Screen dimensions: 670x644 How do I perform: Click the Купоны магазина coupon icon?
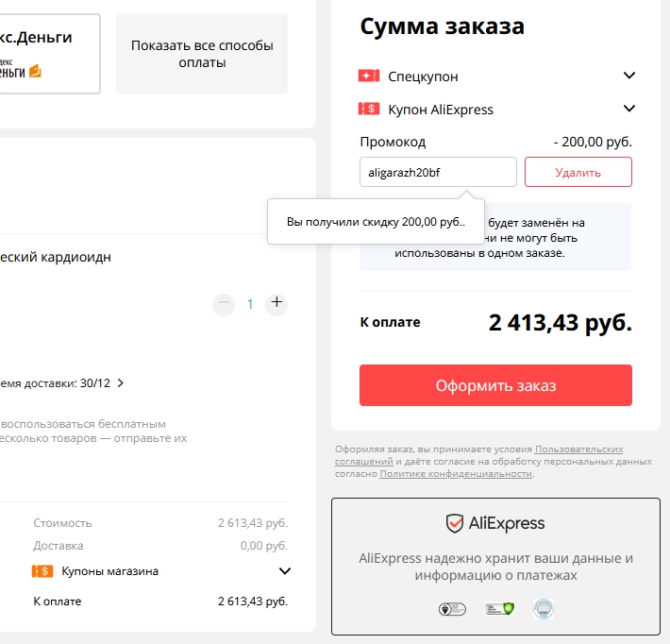click(x=42, y=571)
